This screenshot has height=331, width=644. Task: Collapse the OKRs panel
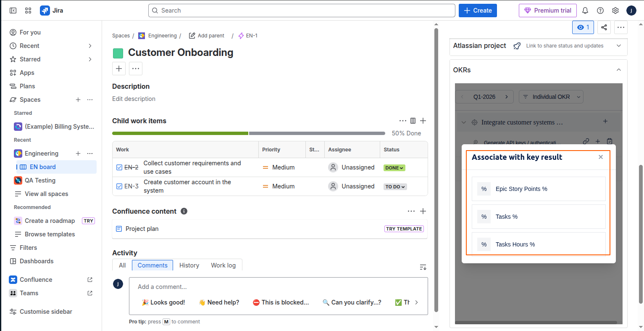[x=619, y=70]
